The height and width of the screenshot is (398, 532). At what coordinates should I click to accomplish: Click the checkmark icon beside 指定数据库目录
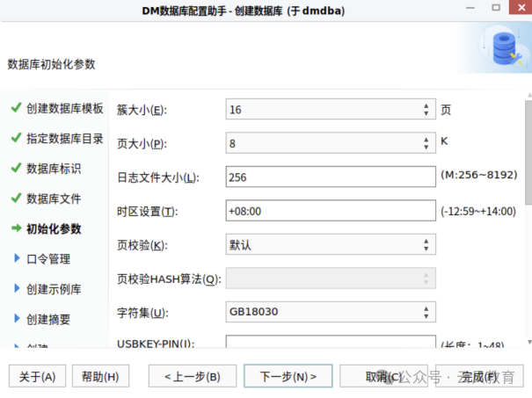pyautogui.click(x=17, y=138)
